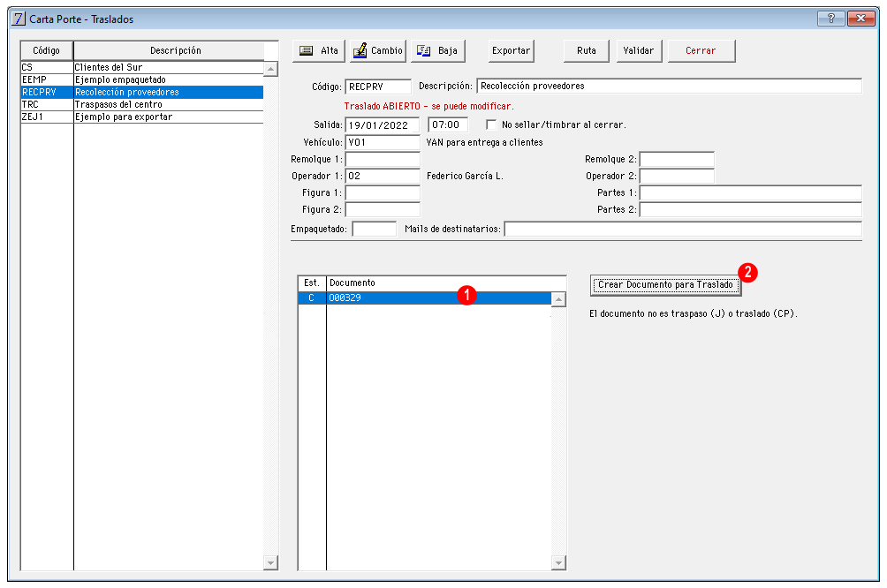Click the Documento column header
The width and height of the screenshot is (887, 588).
click(446, 283)
